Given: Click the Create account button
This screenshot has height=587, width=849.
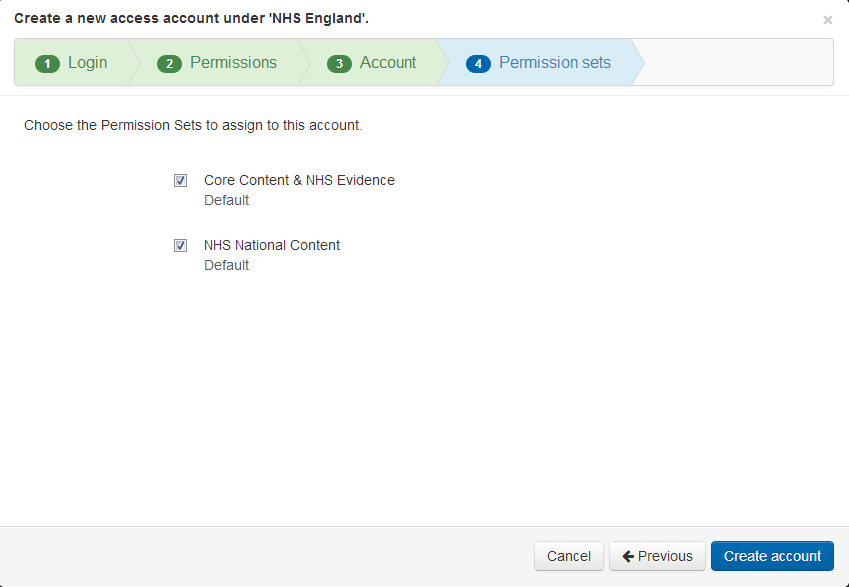Looking at the screenshot, I should [772, 556].
